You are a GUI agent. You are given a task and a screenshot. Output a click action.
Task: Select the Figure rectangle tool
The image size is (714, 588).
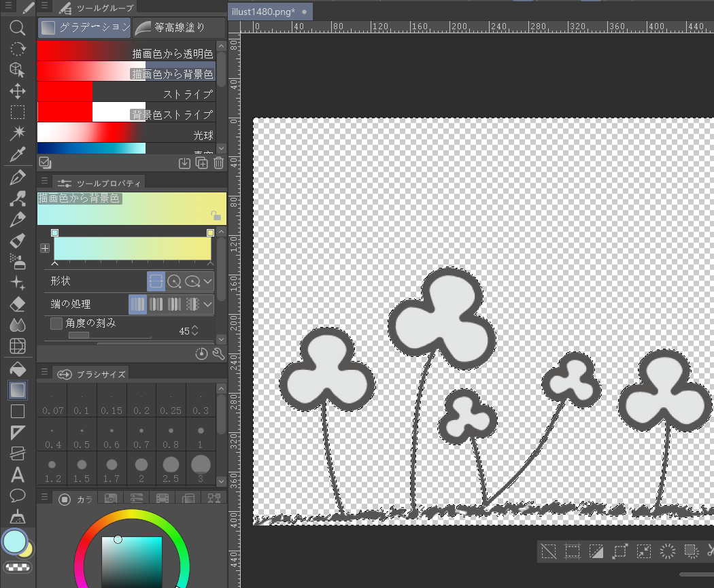(x=17, y=411)
